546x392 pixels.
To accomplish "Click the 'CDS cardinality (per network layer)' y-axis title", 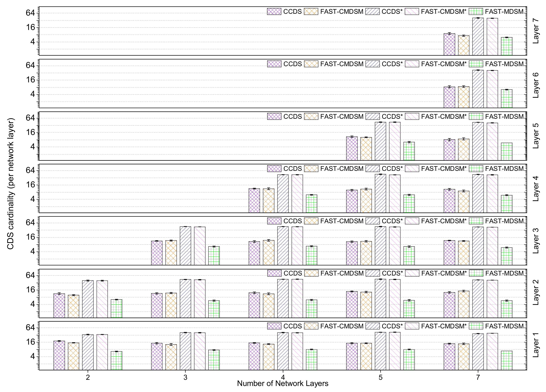I will [x=11, y=183].
